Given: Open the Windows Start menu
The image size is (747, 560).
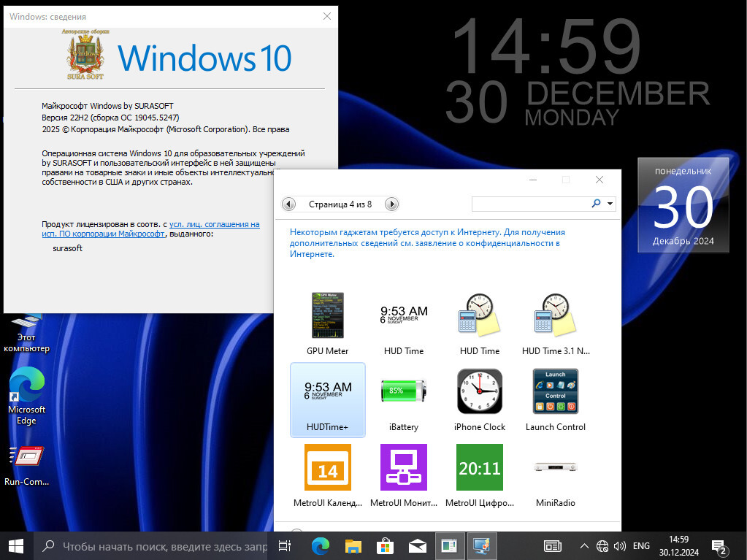Looking at the screenshot, I should [16, 545].
